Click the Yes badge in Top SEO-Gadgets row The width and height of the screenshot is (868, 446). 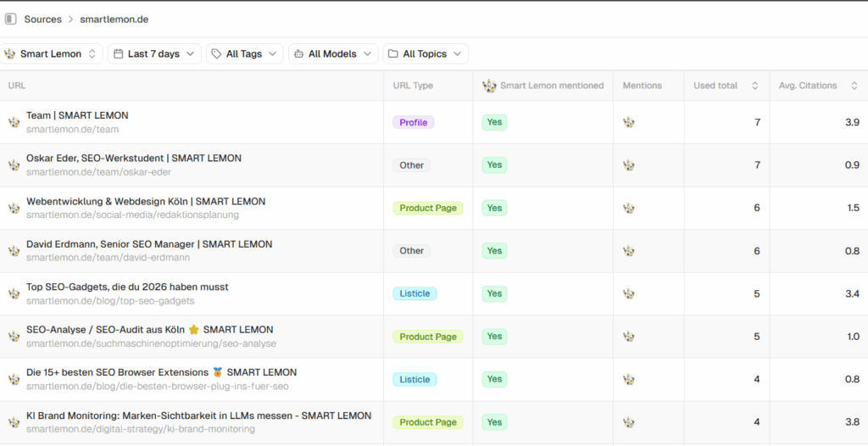(x=494, y=293)
